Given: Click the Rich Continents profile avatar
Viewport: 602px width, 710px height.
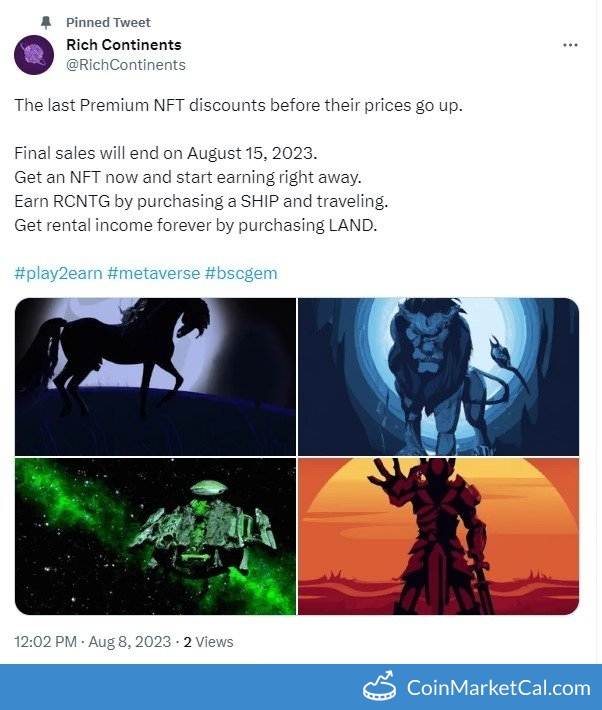Looking at the screenshot, I should (34, 55).
